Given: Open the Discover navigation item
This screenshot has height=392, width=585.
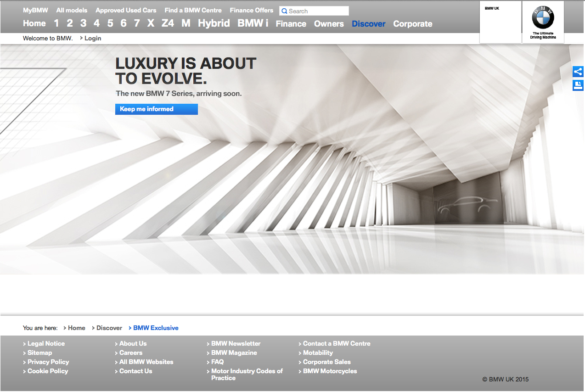Looking at the screenshot, I should pyautogui.click(x=369, y=24).
